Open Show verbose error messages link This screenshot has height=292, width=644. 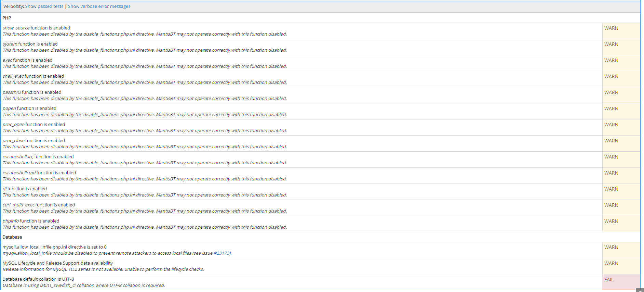pyautogui.click(x=99, y=7)
